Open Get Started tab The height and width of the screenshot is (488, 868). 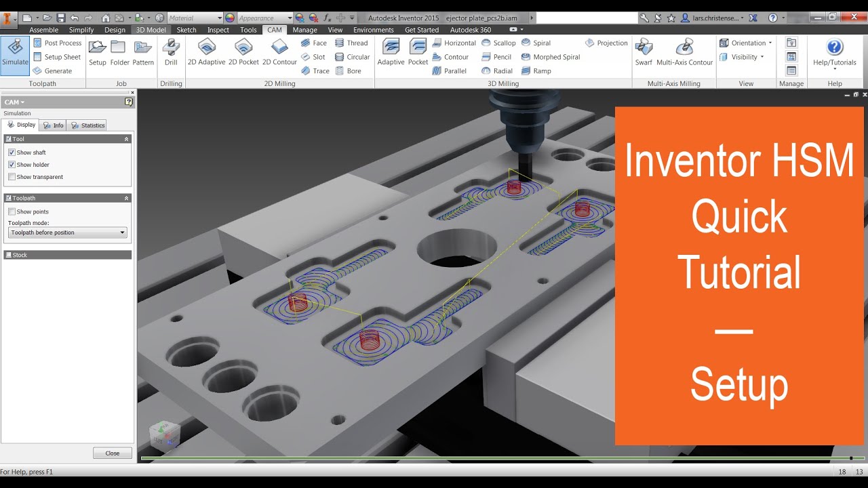pyautogui.click(x=422, y=30)
